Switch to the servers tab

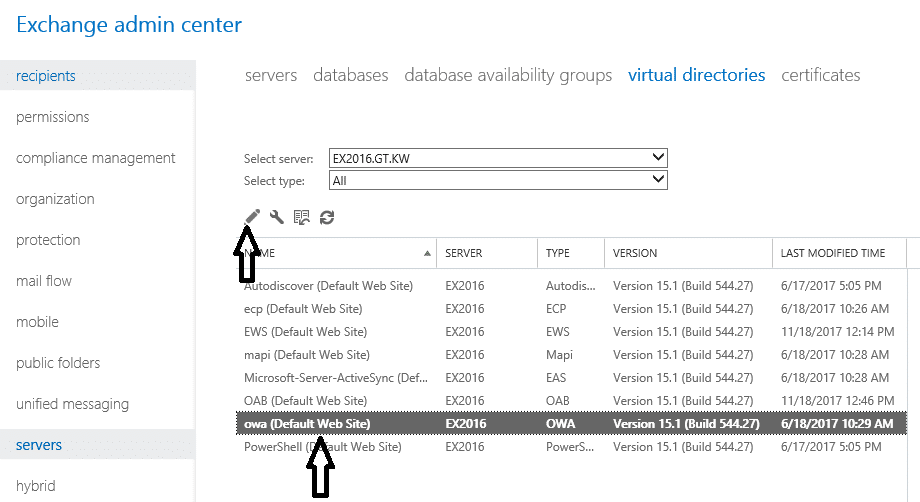271,75
